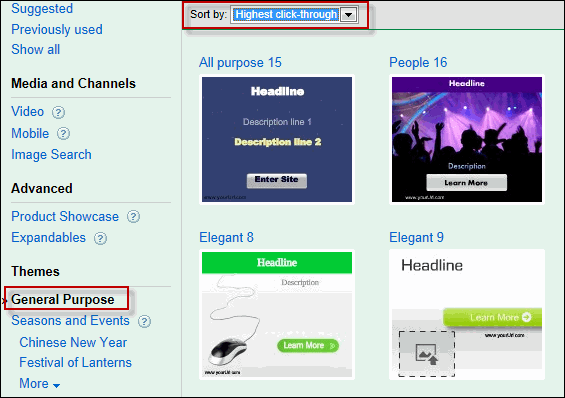
Task: Open the Mobile help question-mark icon
Action: click(63, 134)
